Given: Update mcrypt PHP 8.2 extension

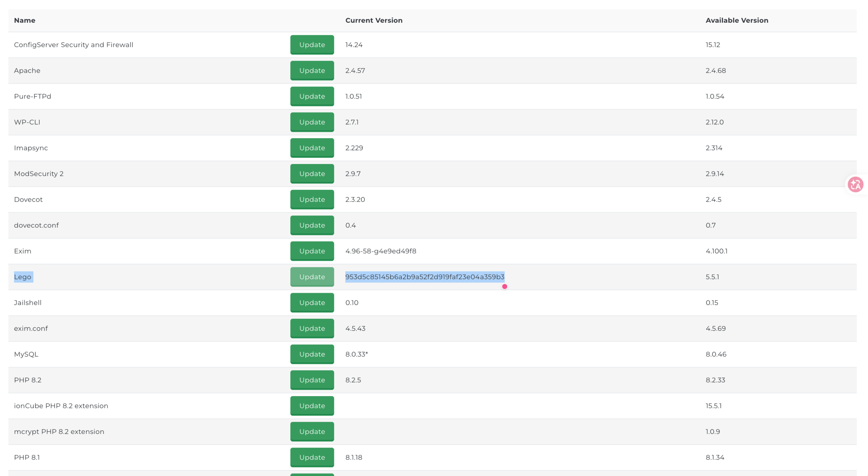Looking at the screenshot, I should [x=312, y=431].
